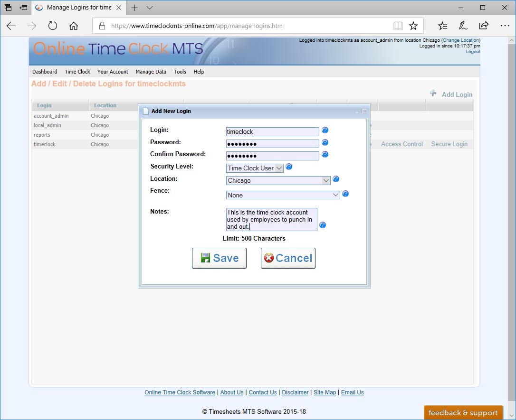The width and height of the screenshot is (516, 420).
Task: Open the Contact Us footer link
Action: (263, 392)
